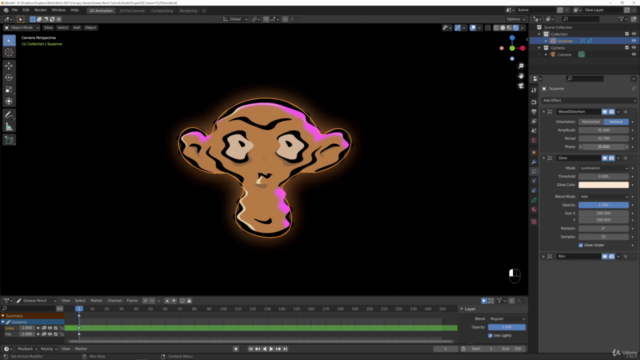Screen dimensions: 640x360
Task: Switch to the Rendering workspace tab
Action: [188, 11]
